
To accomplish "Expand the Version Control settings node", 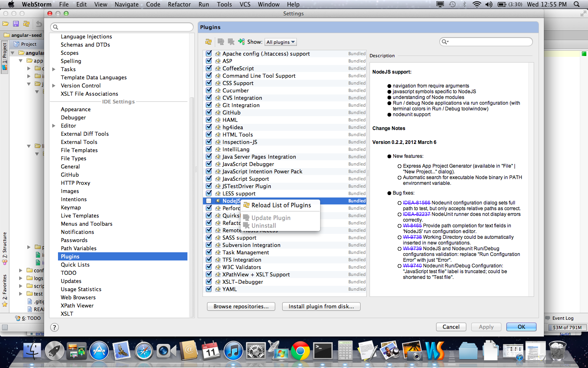I will tap(53, 85).
